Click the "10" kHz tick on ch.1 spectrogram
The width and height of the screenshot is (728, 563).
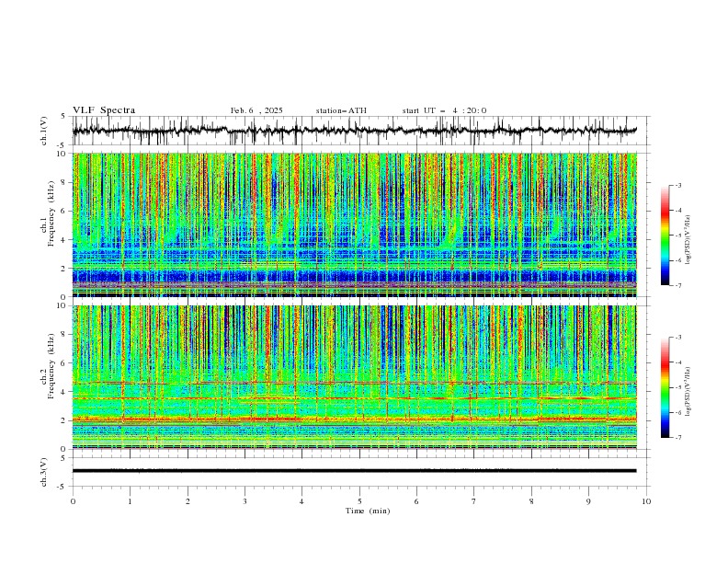63,154
